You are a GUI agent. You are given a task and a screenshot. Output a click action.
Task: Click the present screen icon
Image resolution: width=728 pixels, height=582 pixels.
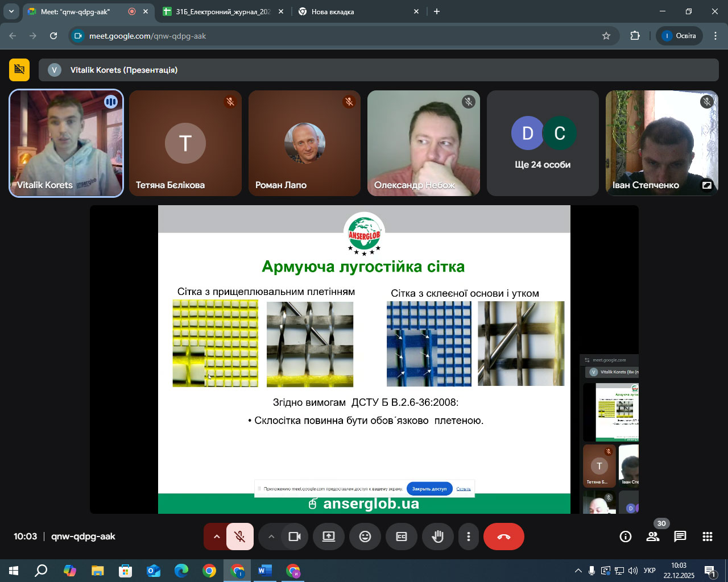[329, 537]
